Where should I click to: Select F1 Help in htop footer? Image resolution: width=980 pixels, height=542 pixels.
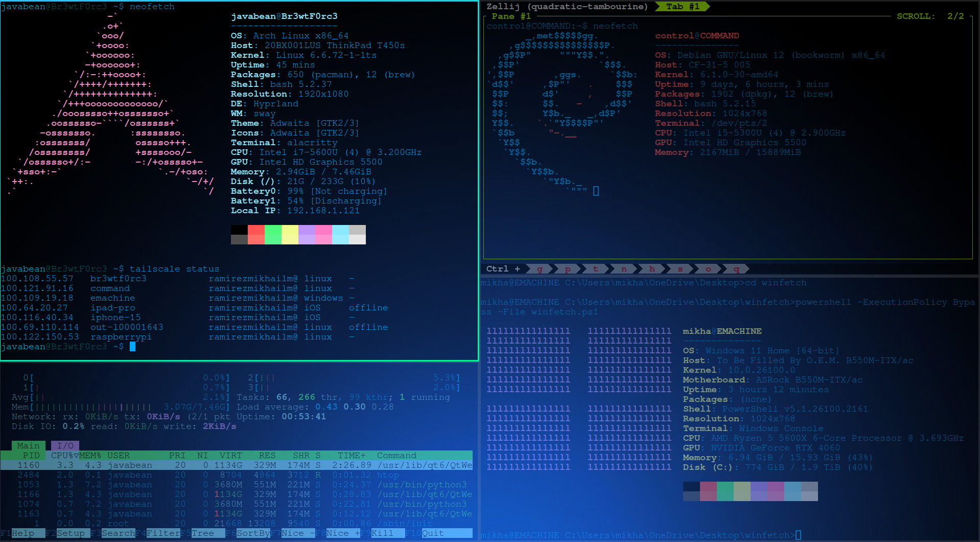click(23, 533)
